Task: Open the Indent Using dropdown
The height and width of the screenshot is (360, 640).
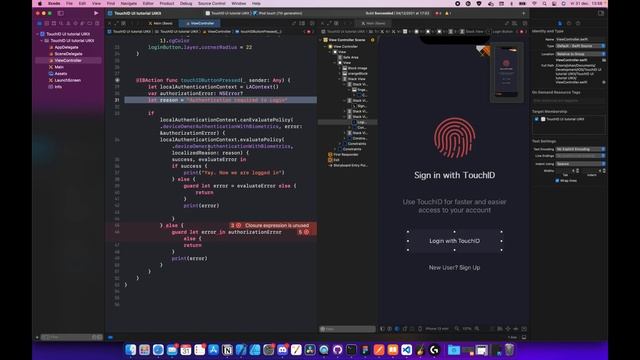Action: point(580,164)
